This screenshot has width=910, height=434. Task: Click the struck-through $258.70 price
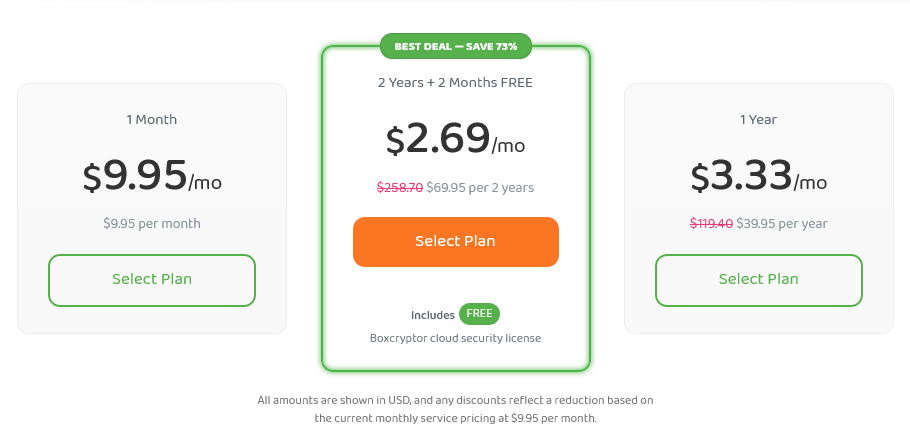400,187
